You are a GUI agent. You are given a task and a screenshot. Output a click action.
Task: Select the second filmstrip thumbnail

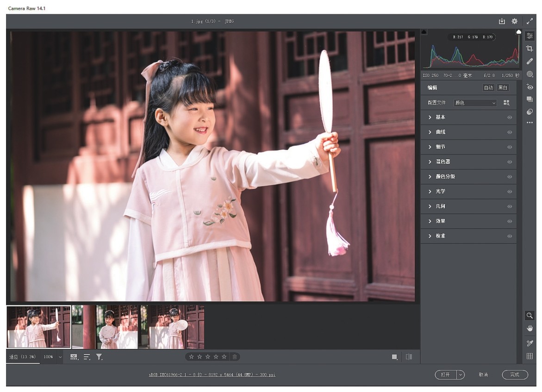(x=105, y=327)
